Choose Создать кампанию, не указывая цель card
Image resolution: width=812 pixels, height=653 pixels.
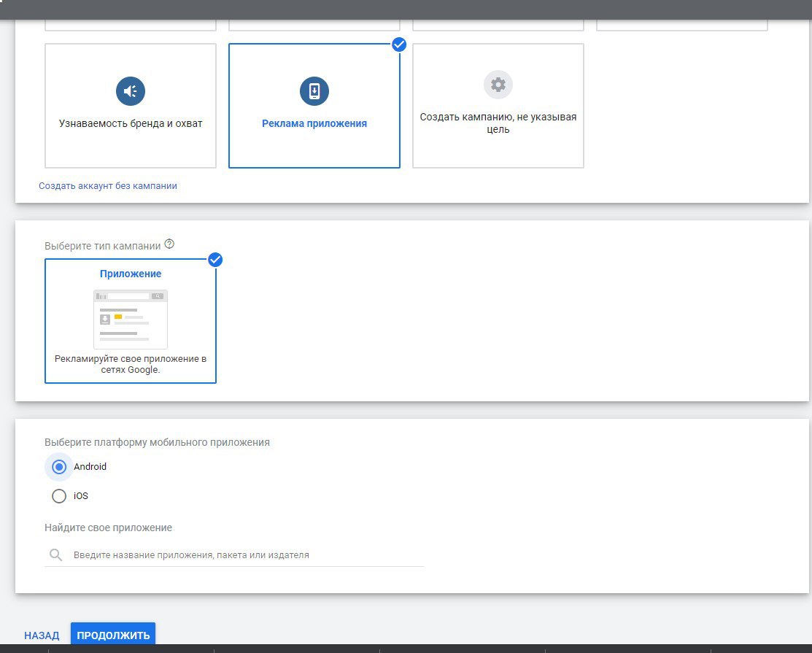pos(498,106)
